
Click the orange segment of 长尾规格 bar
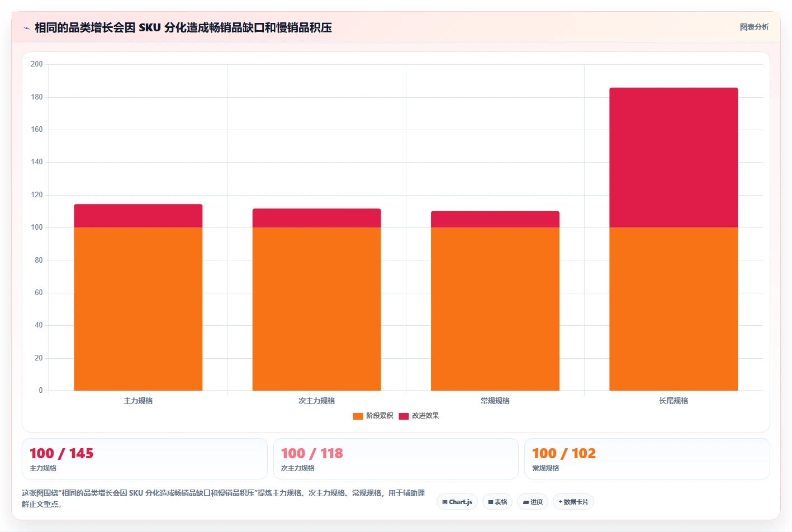point(674,309)
